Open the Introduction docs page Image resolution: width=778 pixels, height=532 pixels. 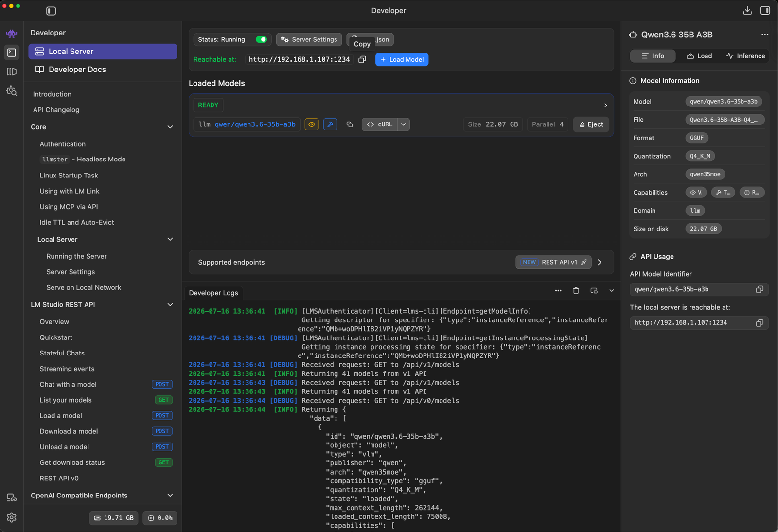pos(52,94)
